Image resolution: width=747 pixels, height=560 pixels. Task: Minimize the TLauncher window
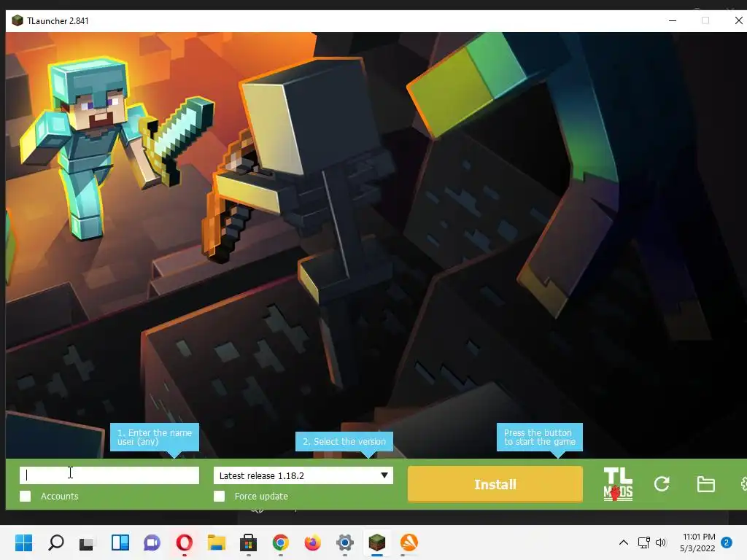click(673, 20)
